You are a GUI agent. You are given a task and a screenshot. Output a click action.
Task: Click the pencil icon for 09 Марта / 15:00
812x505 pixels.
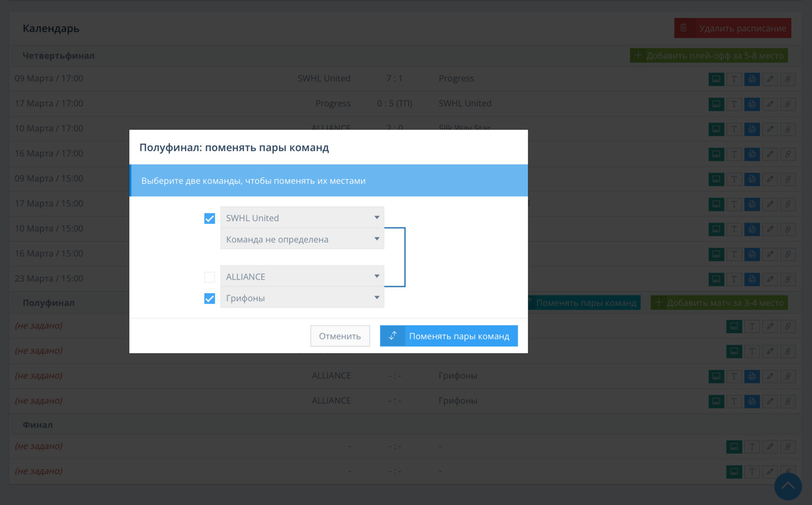[770, 179]
